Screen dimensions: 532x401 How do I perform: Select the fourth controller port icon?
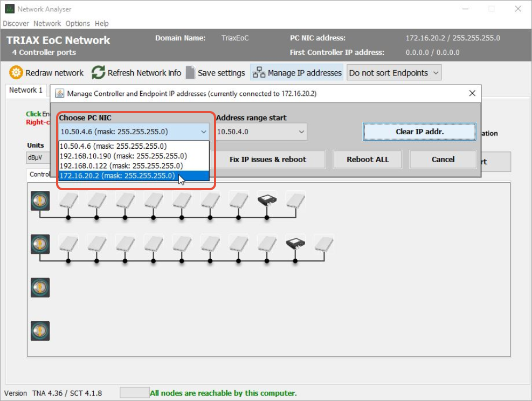click(40, 331)
